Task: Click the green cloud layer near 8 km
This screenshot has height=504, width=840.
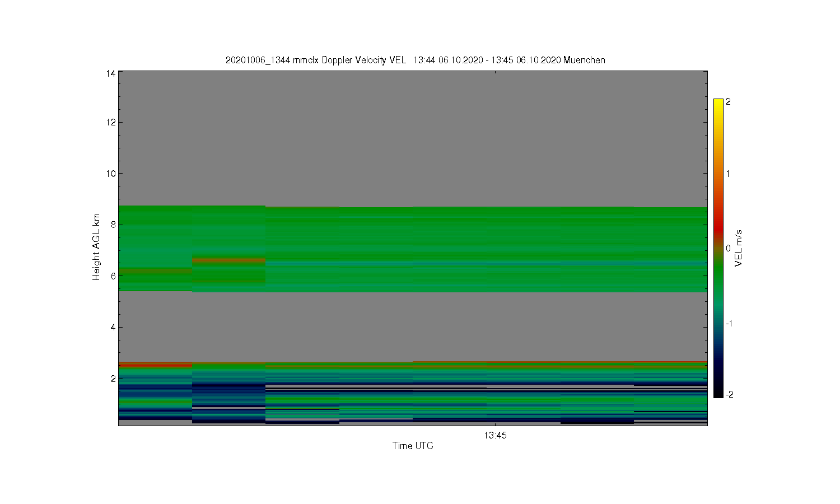Action: (x=413, y=225)
